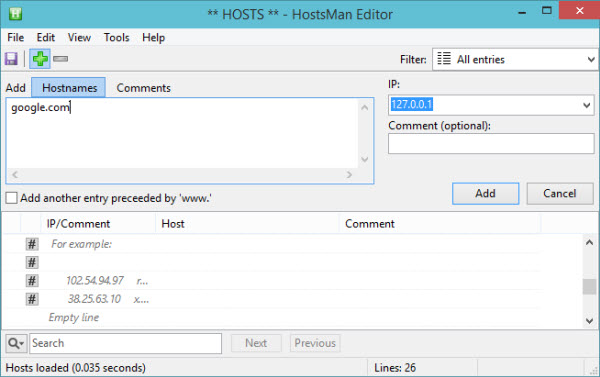This screenshot has width=600, height=377.
Task: Click the # icon beside 38.25.63.10
Action: point(32,299)
